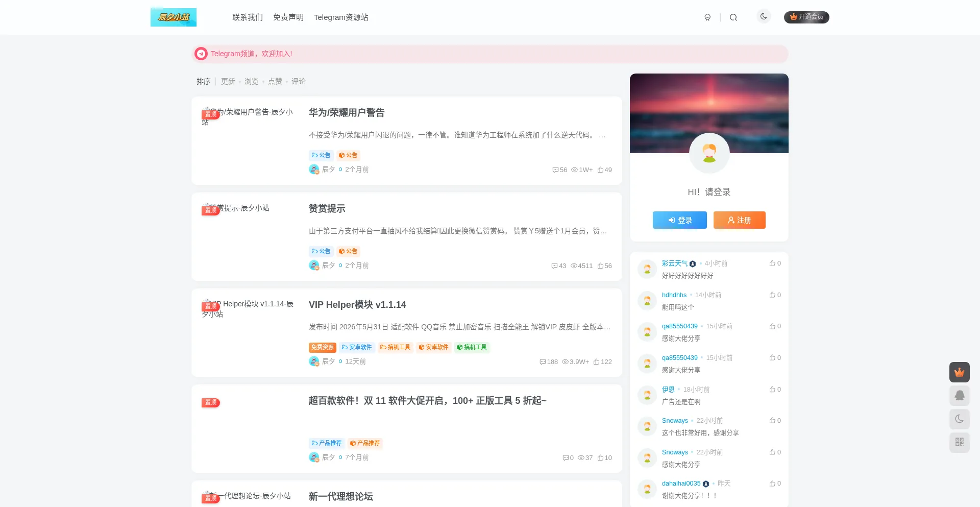This screenshot has width=980, height=507.
Task: Show QR code from floating button
Action: pos(960,442)
